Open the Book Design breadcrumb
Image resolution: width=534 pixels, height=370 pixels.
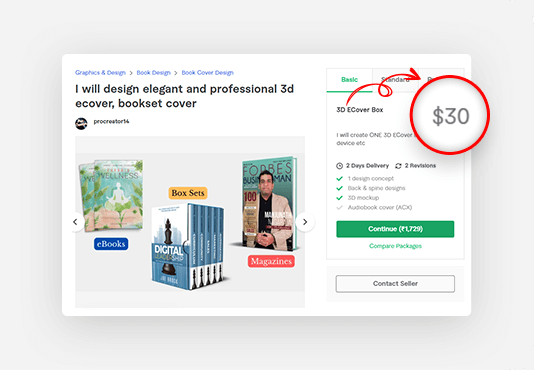point(154,73)
